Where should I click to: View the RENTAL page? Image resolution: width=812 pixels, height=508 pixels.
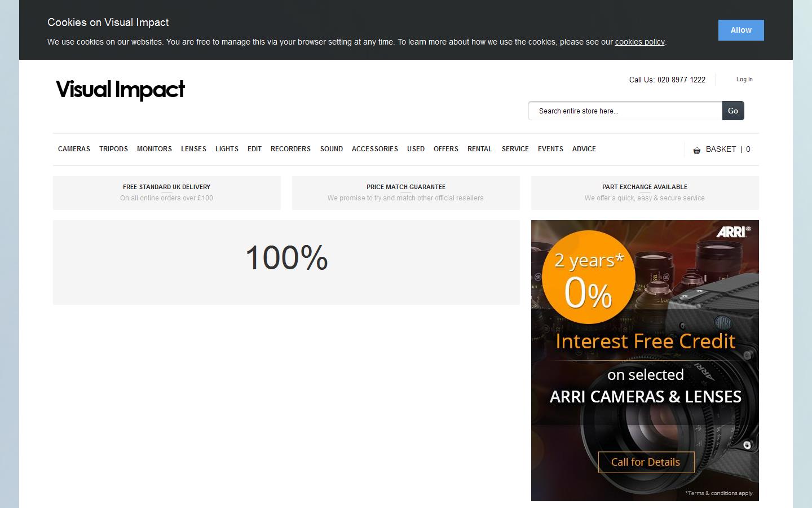479,149
